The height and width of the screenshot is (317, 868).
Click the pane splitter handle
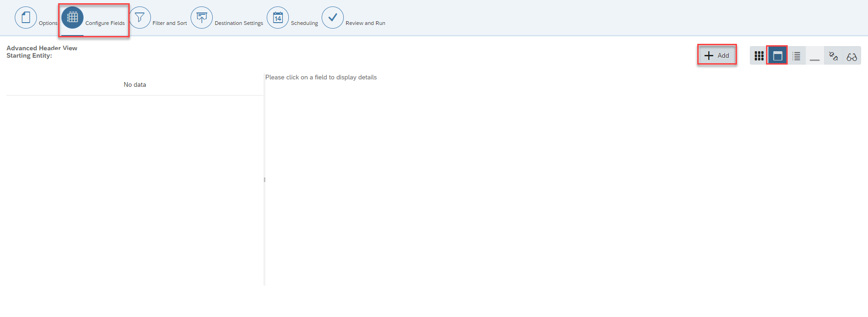click(x=264, y=179)
